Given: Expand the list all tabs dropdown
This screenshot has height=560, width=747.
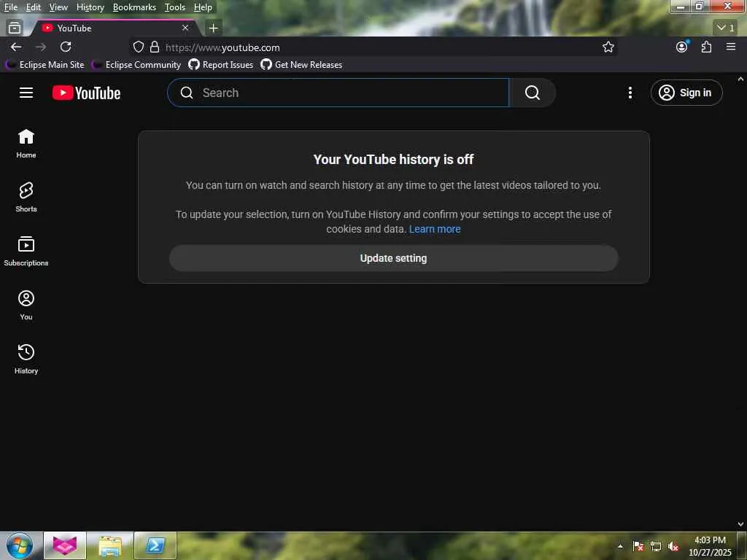Looking at the screenshot, I should tap(726, 28).
